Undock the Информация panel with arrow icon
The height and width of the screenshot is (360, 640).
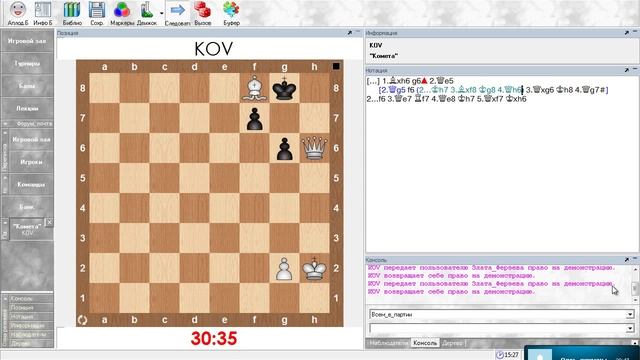[627, 33]
